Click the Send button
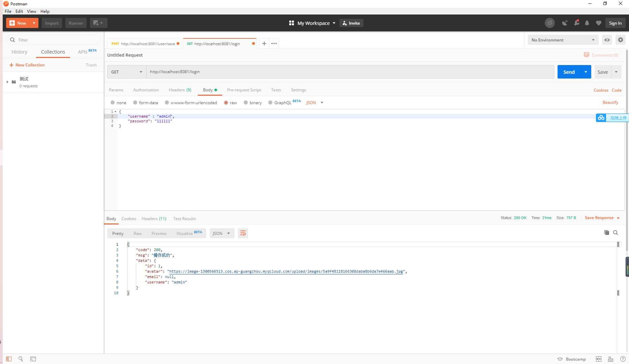This screenshot has height=364, width=629. coord(569,72)
